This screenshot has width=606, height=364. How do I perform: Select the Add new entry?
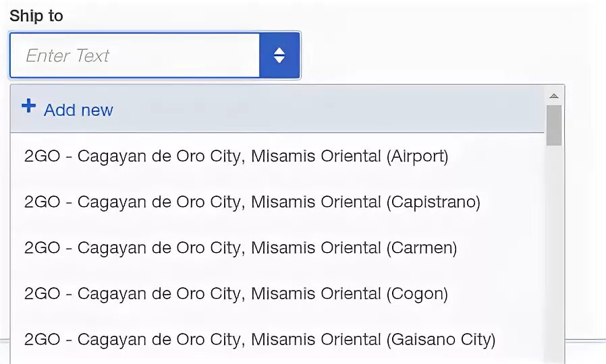tap(277, 109)
